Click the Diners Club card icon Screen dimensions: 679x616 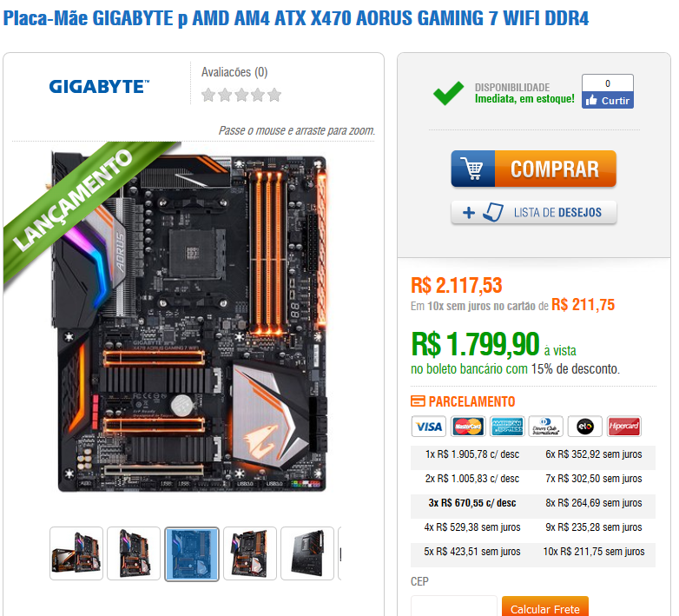point(545,427)
